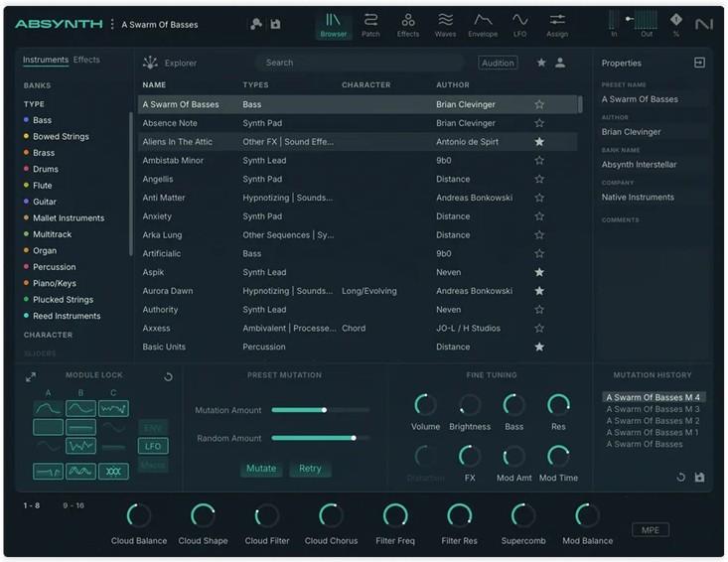Sort presets by CHARACTER column

coord(365,85)
